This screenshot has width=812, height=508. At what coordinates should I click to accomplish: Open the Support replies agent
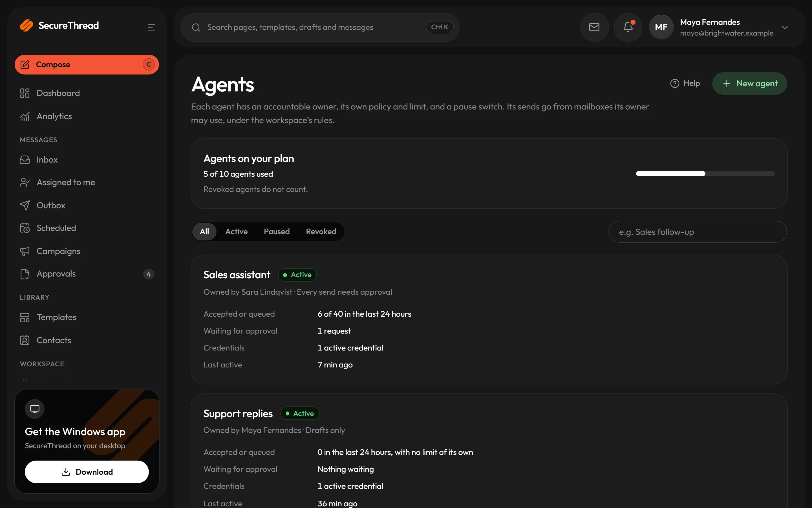tap(238, 413)
